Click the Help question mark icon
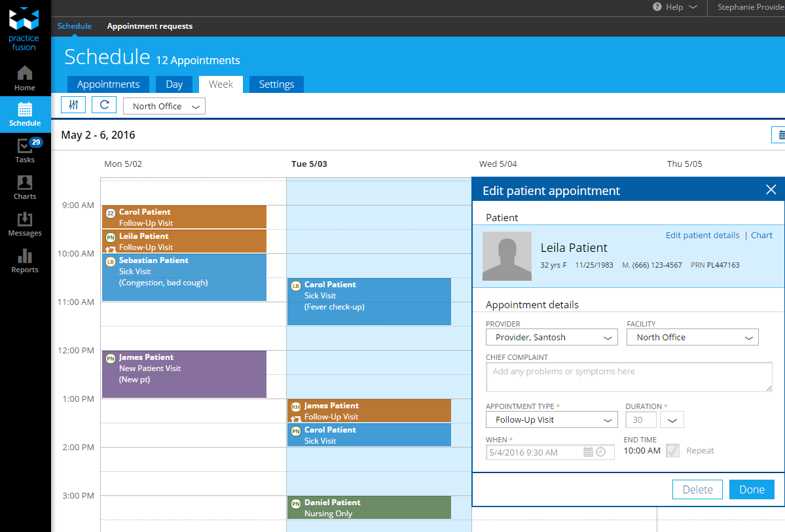The width and height of the screenshot is (785, 532). coord(657,7)
